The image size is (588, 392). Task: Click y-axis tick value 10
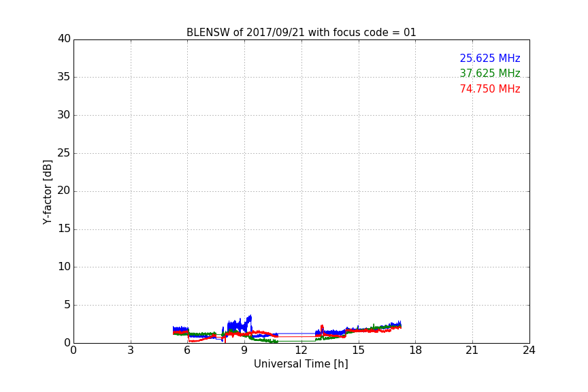(x=64, y=267)
